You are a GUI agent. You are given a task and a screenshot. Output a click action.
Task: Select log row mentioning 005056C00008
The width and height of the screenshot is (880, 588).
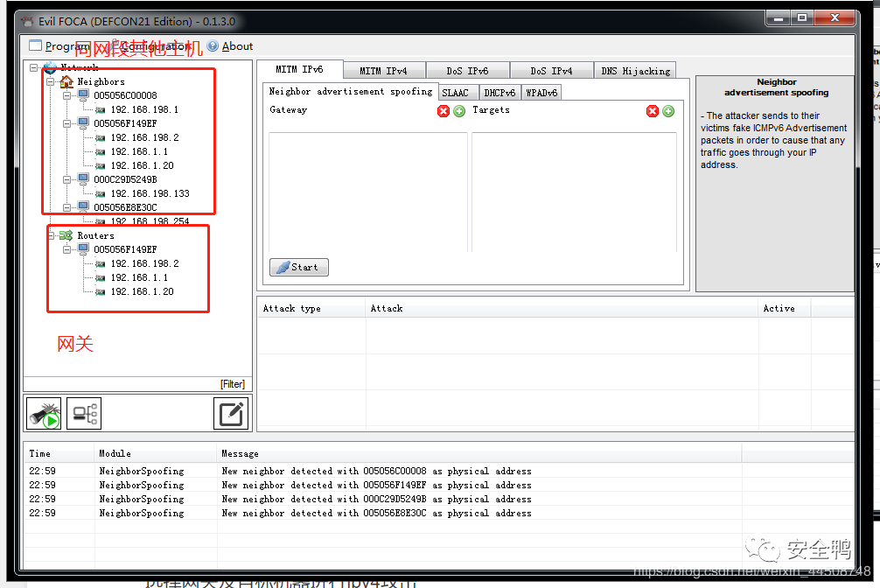pyautogui.click(x=439, y=471)
